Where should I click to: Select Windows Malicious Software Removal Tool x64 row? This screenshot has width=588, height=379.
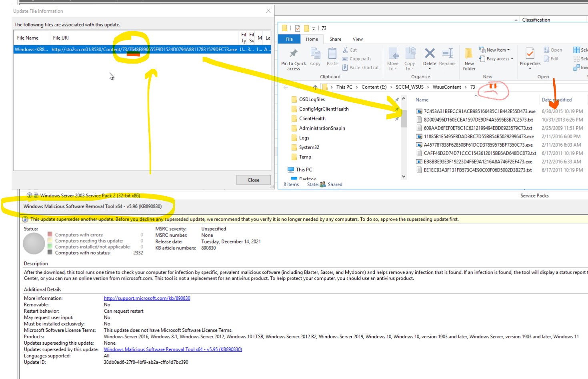92,207
